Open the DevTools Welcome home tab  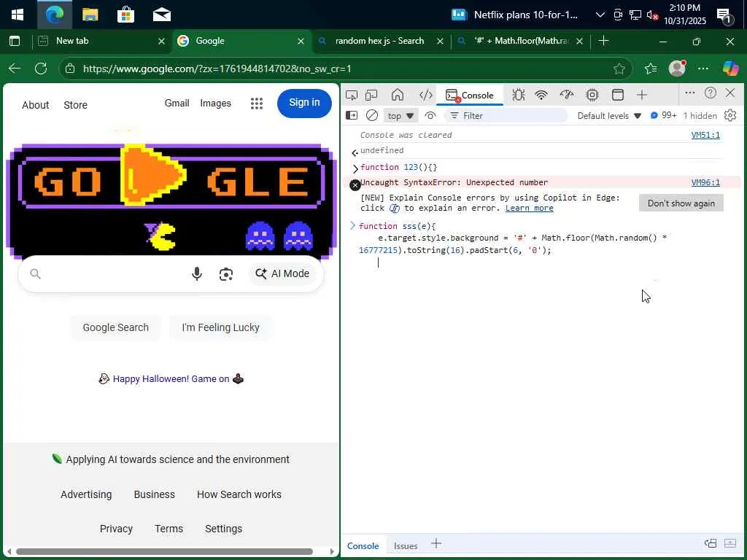point(398,95)
